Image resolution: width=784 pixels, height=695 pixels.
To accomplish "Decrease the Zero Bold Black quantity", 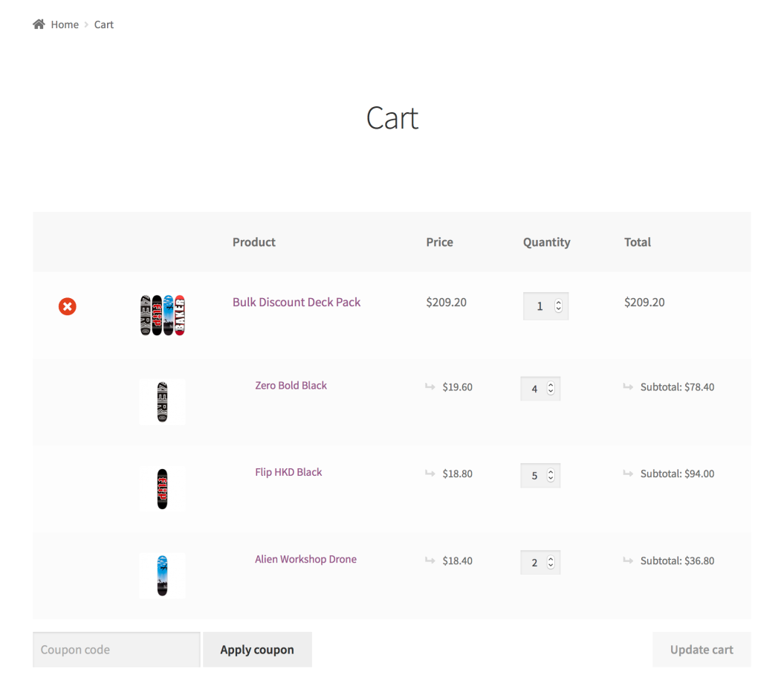I will (x=550, y=392).
